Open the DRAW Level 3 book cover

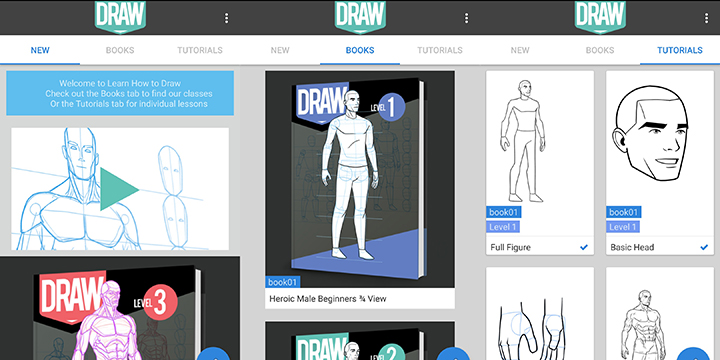pos(120,309)
